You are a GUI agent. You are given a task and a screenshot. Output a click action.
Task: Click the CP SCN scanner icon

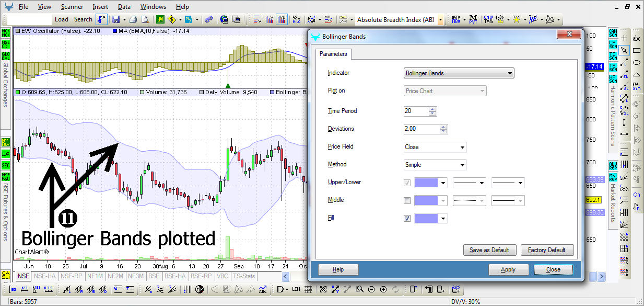613,44
